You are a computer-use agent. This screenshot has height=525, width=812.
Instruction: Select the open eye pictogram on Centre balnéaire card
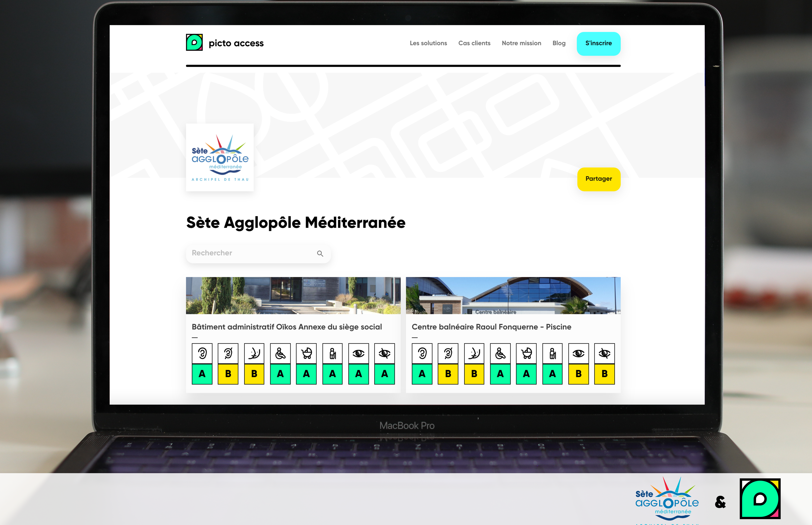coord(578,354)
